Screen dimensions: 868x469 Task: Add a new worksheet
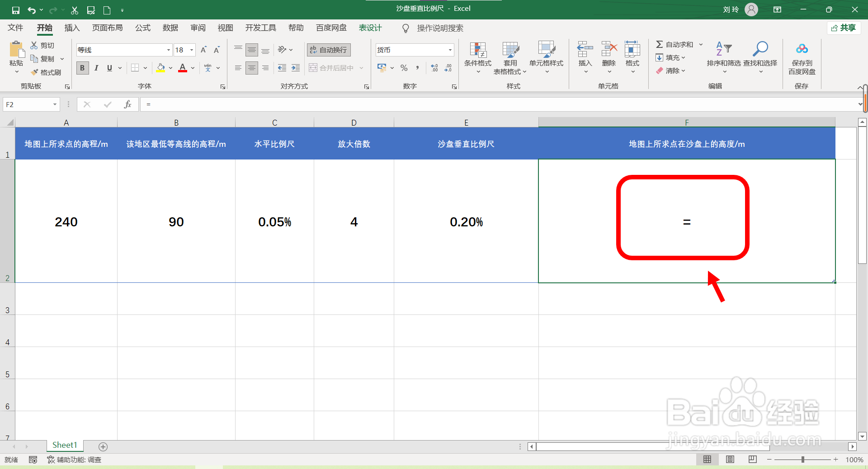click(103, 446)
